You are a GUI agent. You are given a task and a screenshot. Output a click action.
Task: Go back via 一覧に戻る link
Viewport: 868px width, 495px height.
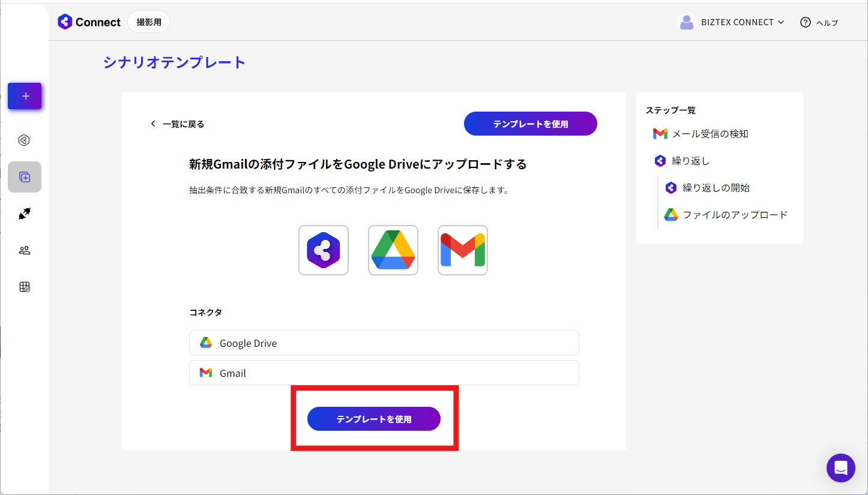click(x=184, y=124)
